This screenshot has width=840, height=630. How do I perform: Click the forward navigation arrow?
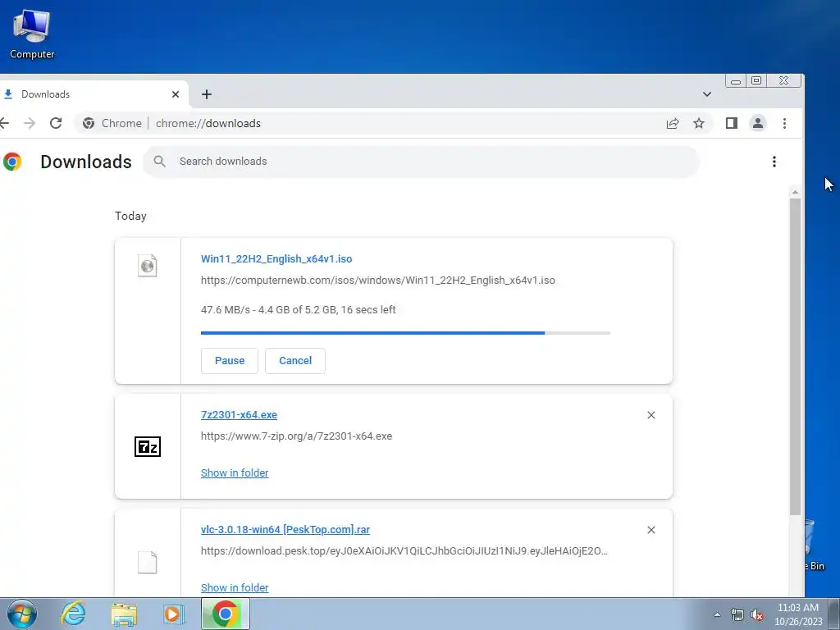(x=30, y=123)
